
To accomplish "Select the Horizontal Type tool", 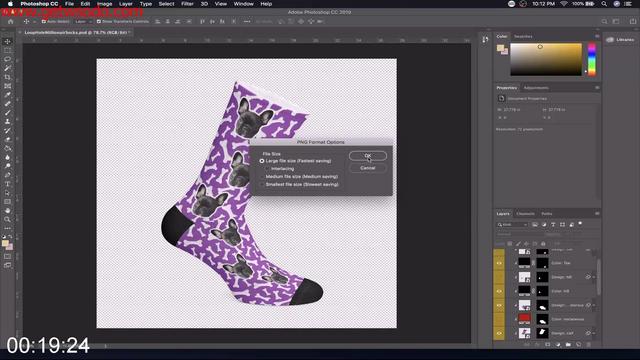I will [x=7, y=184].
